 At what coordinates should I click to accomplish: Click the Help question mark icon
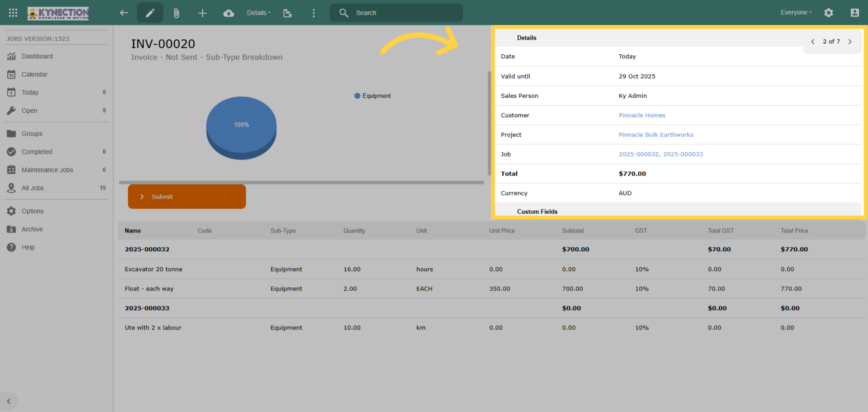(12, 247)
